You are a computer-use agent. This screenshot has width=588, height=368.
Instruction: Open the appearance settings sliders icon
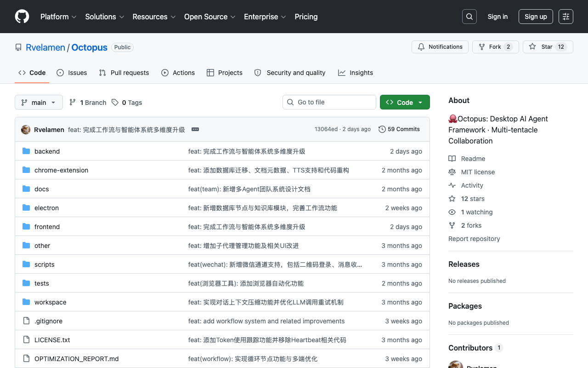point(566,17)
